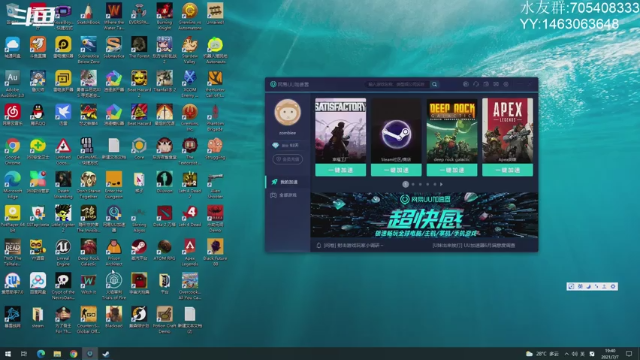Click the user avatar in UU accelerator
Viewport: 640px width, 360px height.
(287, 112)
